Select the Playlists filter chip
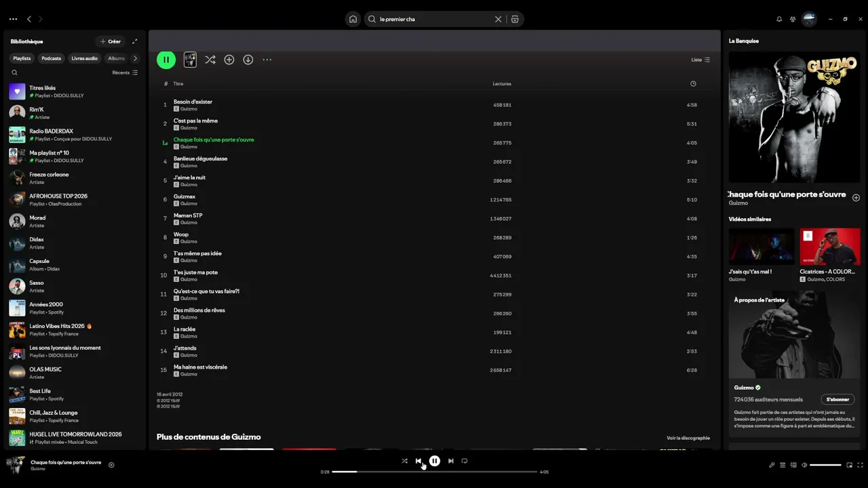The height and width of the screenshot is (488, 868). pos(22,58)
